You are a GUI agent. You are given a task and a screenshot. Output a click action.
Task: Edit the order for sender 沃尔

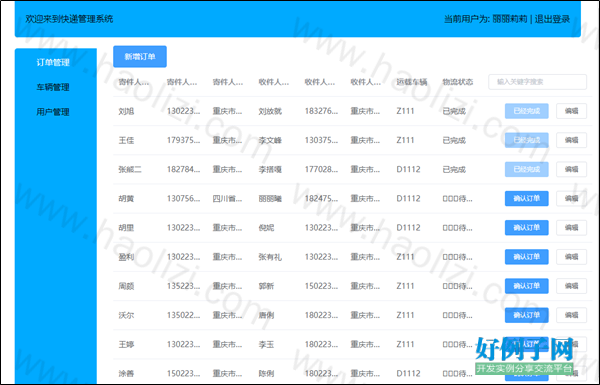571,315
